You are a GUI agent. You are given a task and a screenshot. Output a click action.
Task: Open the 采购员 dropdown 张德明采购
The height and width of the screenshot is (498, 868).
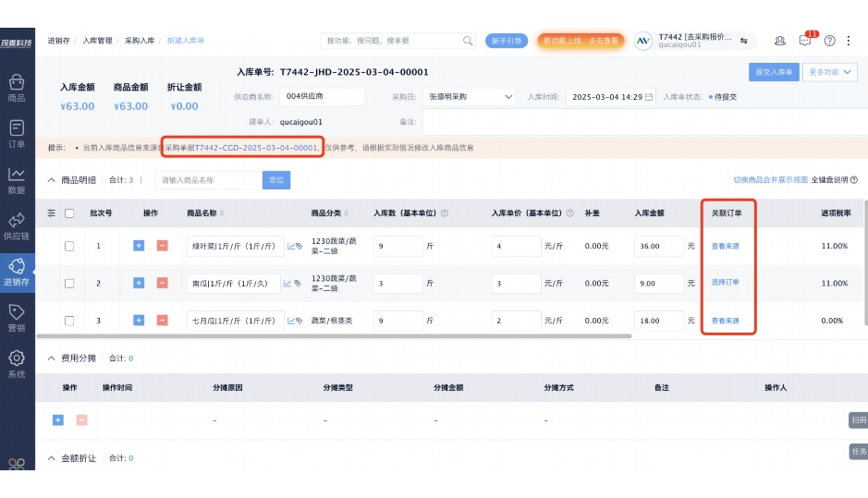[x=471, y=97]
